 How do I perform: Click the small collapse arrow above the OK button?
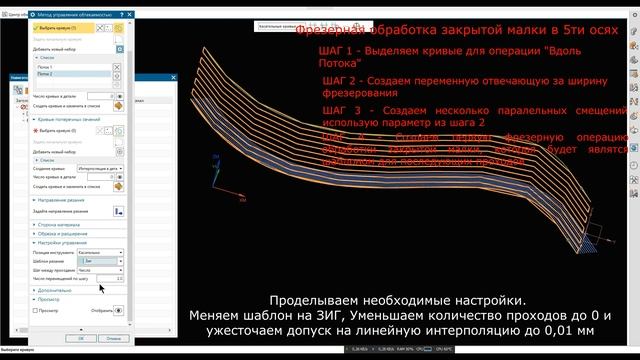point(81,330)
